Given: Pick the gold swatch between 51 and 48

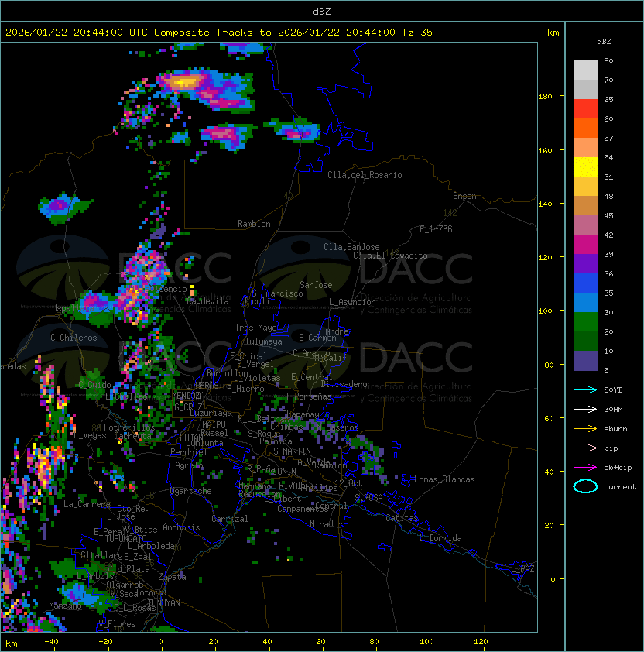Looking at the screenshot, I should click(x=585, y=187).
